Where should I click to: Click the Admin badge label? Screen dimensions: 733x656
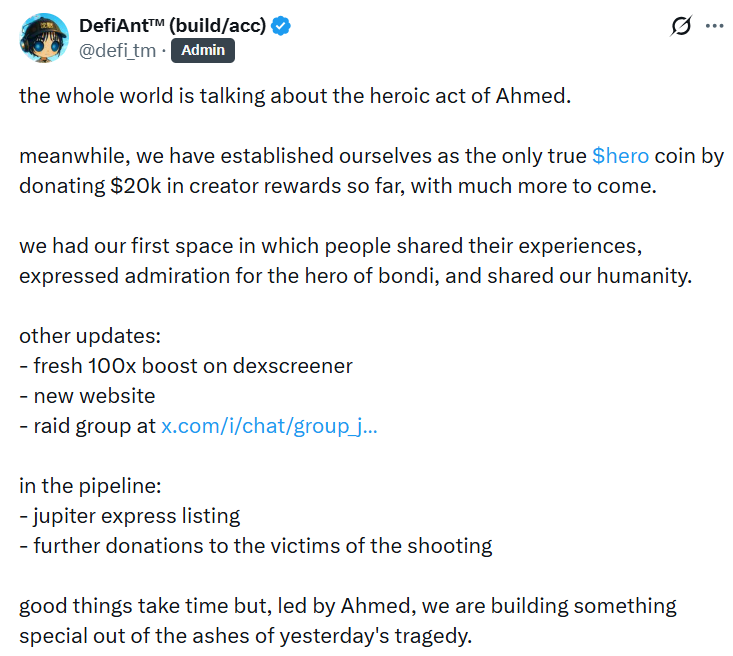point(203,50)
